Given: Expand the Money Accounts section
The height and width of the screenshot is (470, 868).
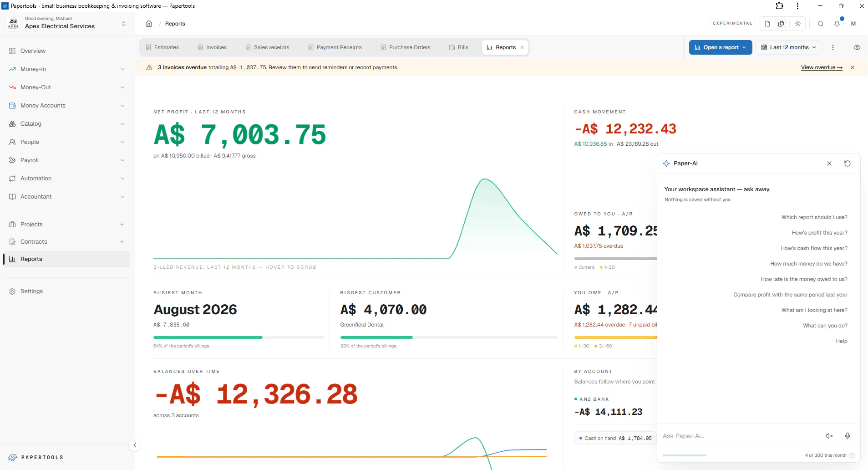Looking at the screenshot, I should coord(66,106).
